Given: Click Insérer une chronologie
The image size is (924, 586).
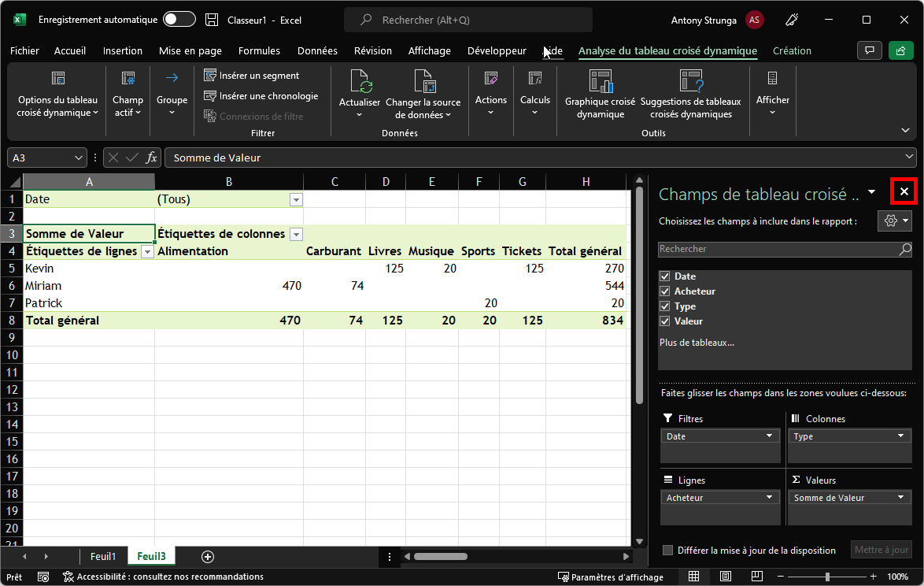Looking at the screenshot, I should (261, 96).
